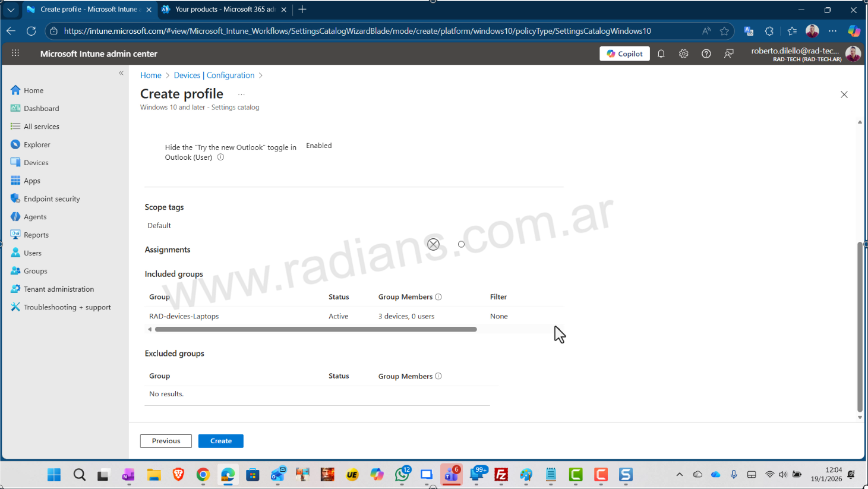868x489 pixels.
Task: Open the notifications bell icon
Action: click(661, 53)
